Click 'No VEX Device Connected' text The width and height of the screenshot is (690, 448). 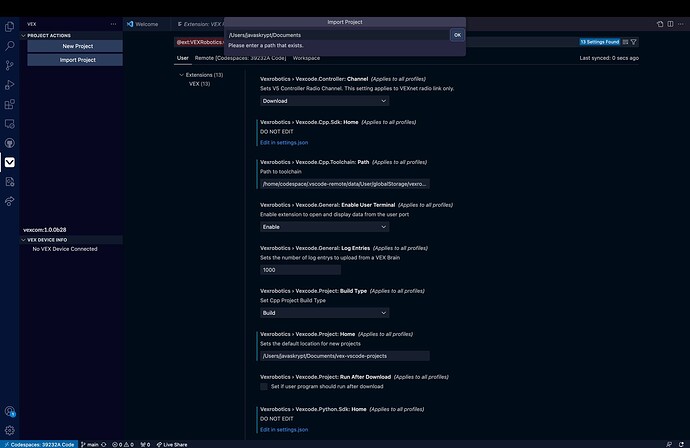click(x=65, y=249)
